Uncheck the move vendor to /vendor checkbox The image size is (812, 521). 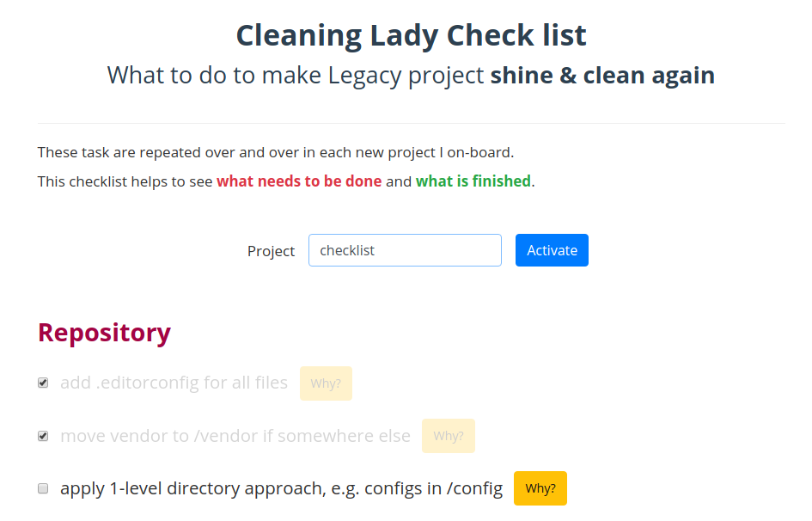pyautogui.click(x=43, y=436)
